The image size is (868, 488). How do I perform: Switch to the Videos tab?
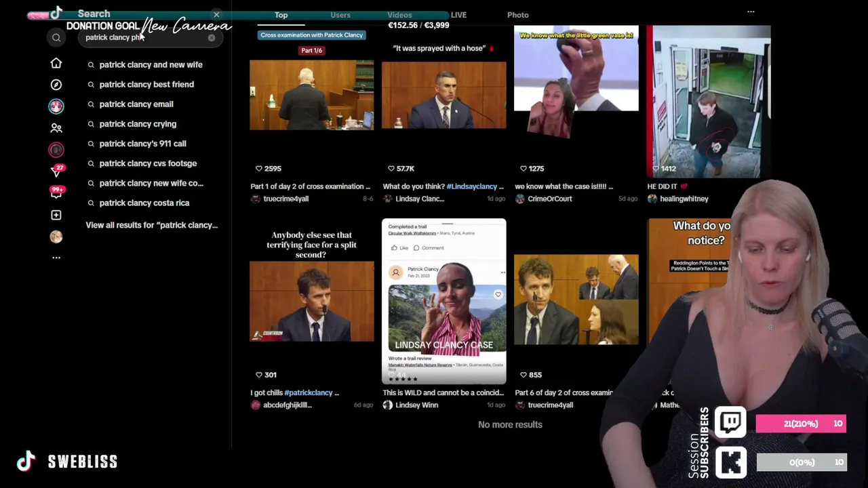[399, 15]
